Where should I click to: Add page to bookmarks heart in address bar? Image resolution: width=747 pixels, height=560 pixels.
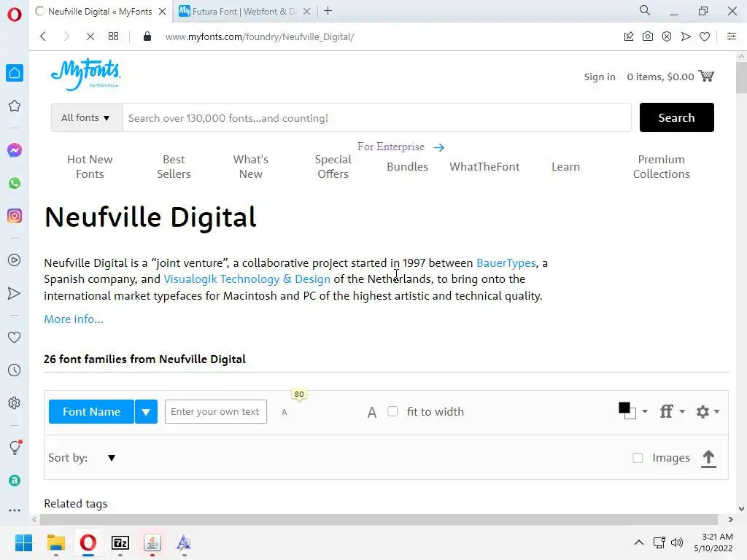pos(705,36)
